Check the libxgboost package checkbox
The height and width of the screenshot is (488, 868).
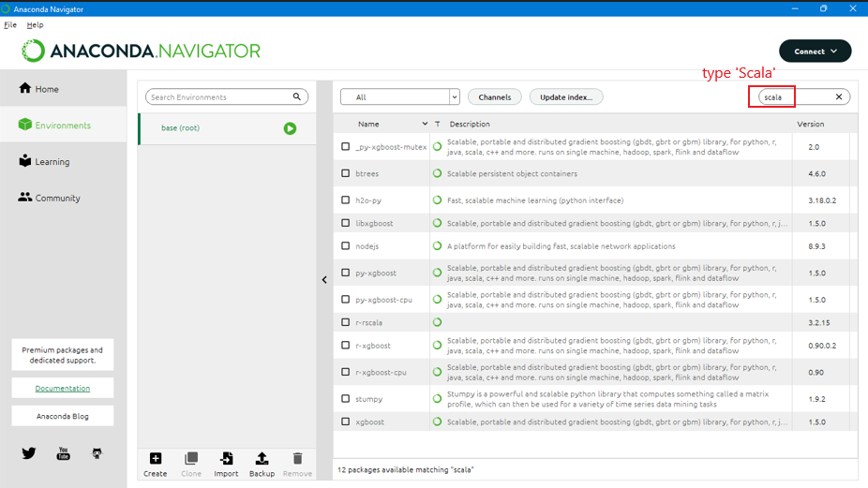click(x=346, y=223)
